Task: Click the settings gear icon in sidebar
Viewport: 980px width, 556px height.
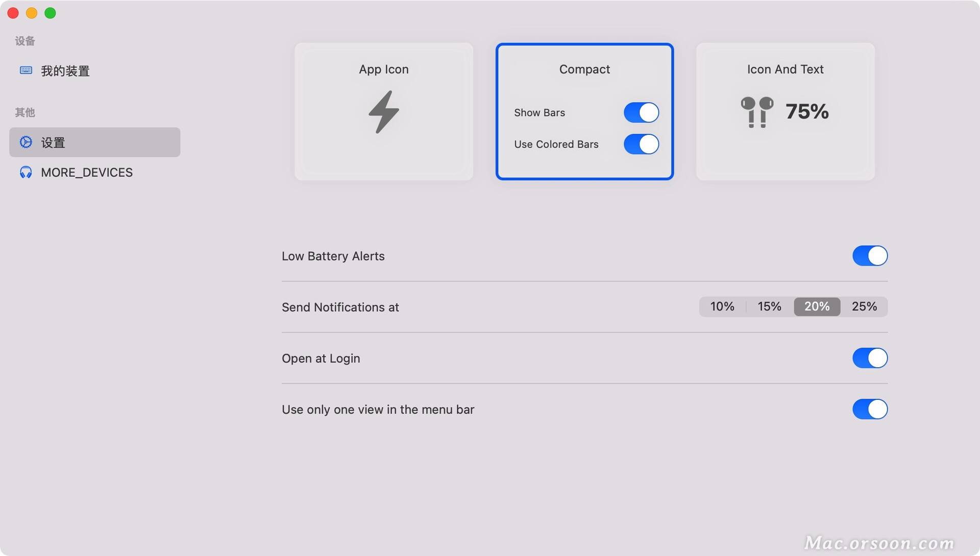Action: [26, 141]
